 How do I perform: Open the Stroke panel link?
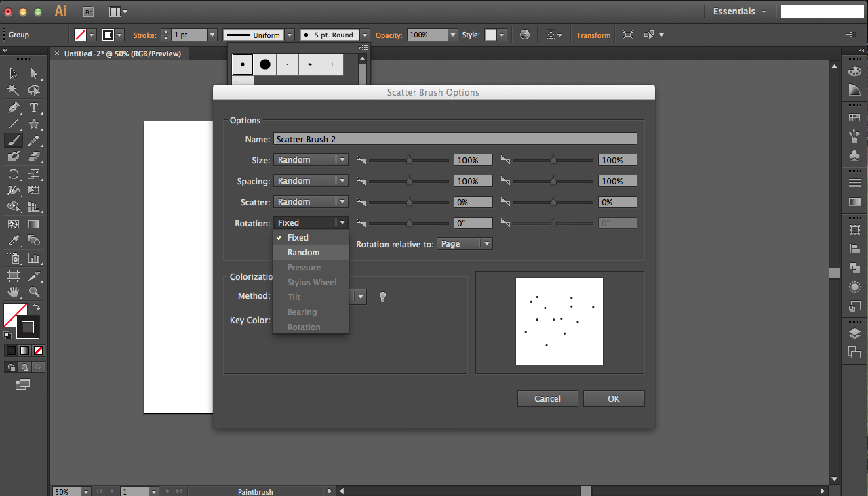pyautogui.click(x=144, y=35)
